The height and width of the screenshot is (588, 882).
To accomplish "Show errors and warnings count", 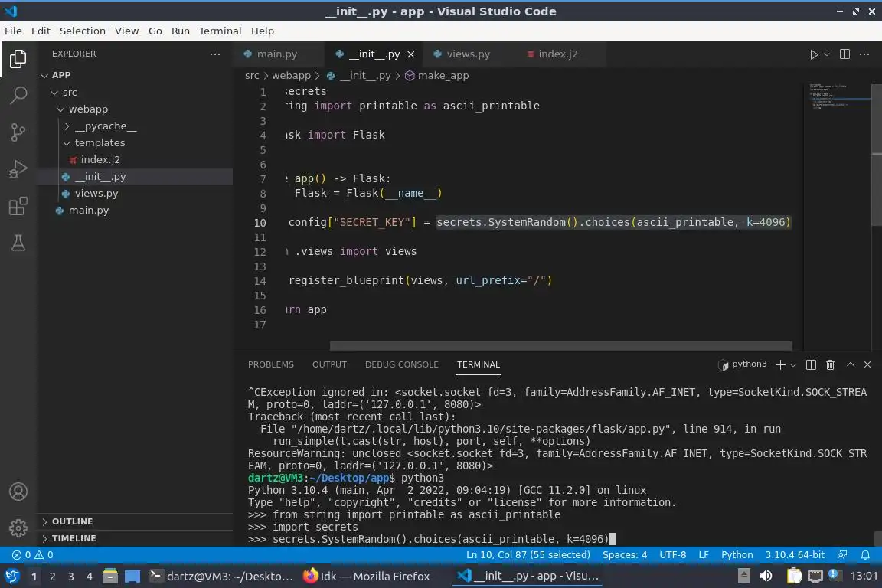I will coord(33,555).
